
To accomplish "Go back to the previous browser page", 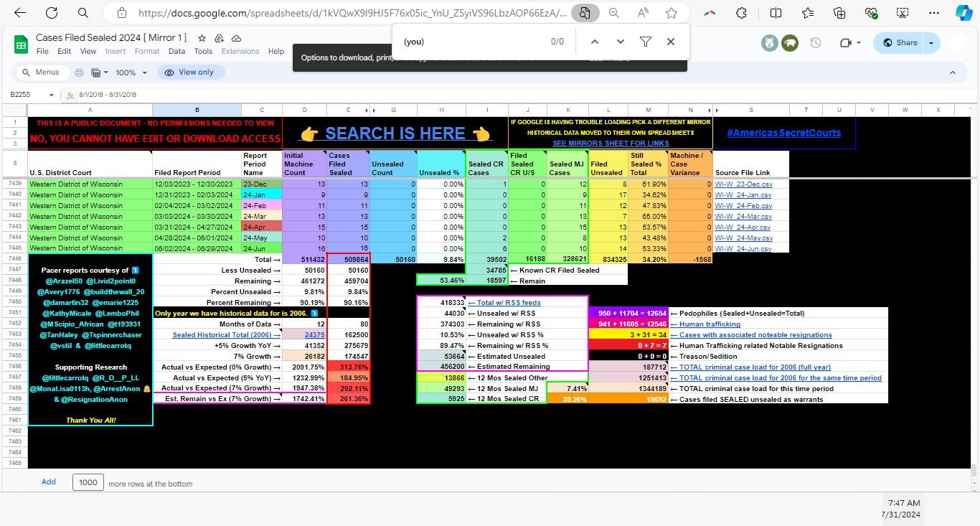I will click(x=20, y=13).
